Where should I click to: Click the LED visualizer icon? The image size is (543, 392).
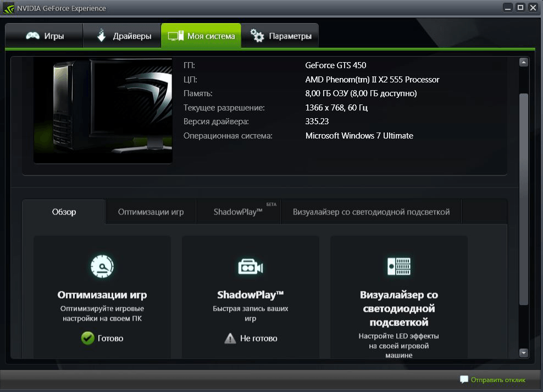click(399, 267)
